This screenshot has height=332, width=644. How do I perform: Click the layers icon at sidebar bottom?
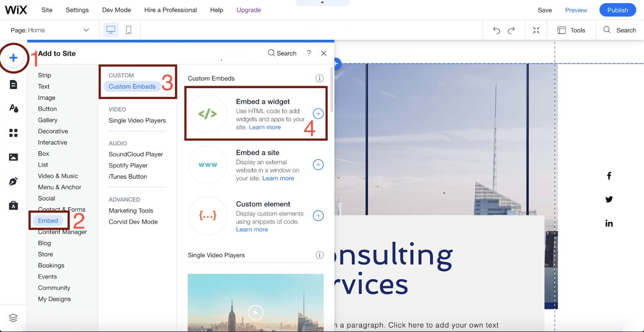(14, 317)
